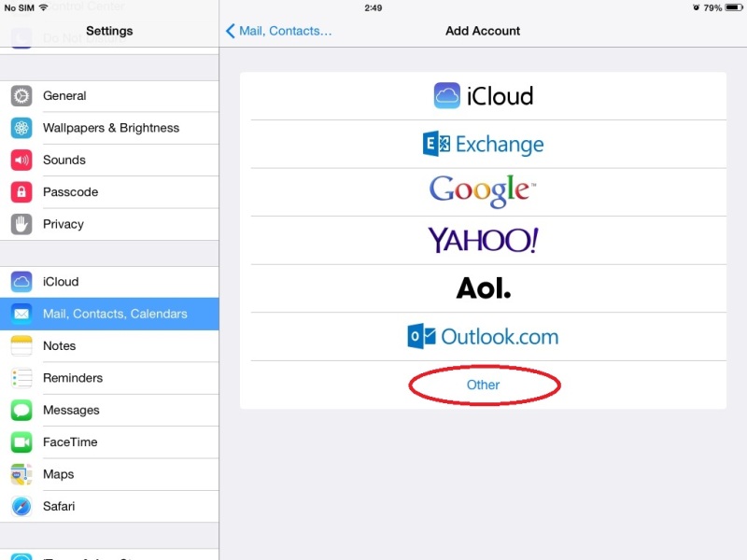Screen dimensions: 747x560
Task: Go back using the chevron arrow
Action: [x=230, y=31]
